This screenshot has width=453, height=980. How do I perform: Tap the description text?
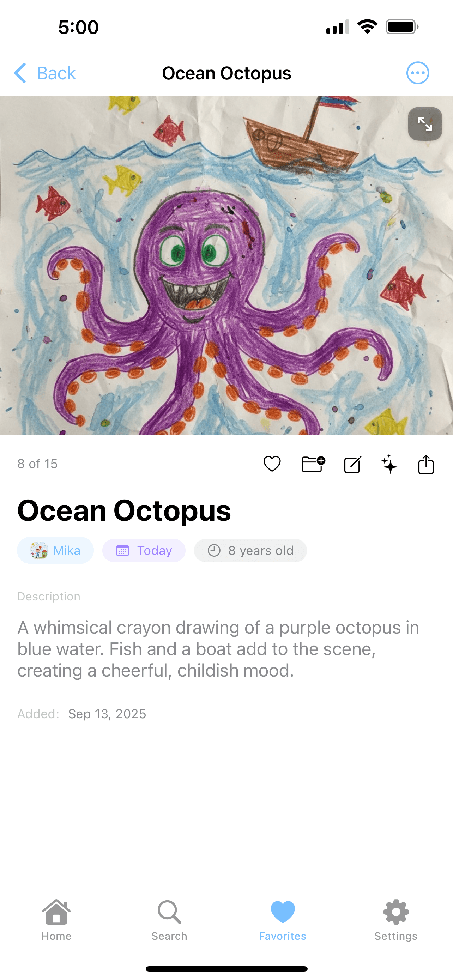click(218, 649)
